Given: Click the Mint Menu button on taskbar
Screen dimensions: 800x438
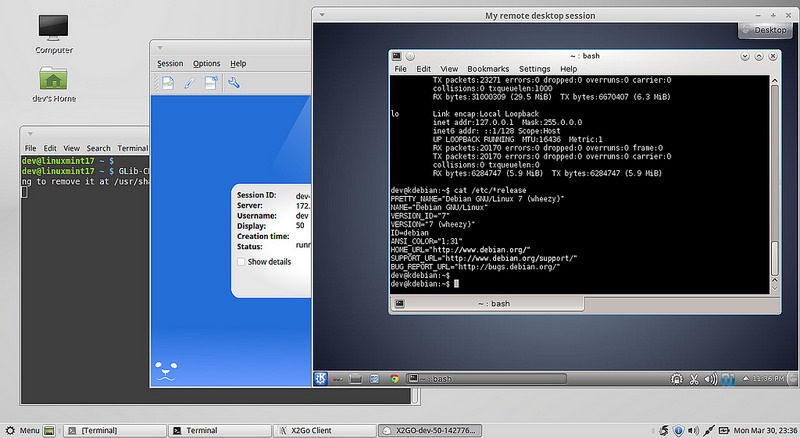Looking at the screenshot, I should (22, 429).
